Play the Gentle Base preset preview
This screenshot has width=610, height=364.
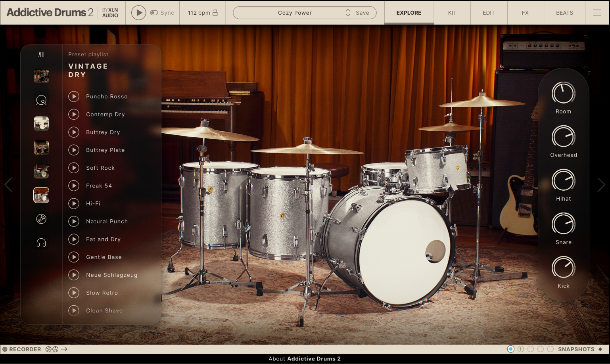coord(74,257)
